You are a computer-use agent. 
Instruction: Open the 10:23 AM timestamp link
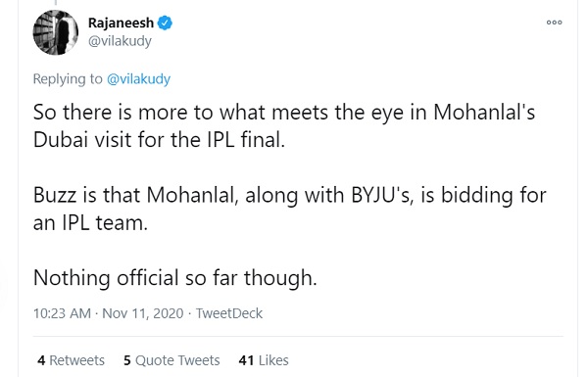(62, 313)
